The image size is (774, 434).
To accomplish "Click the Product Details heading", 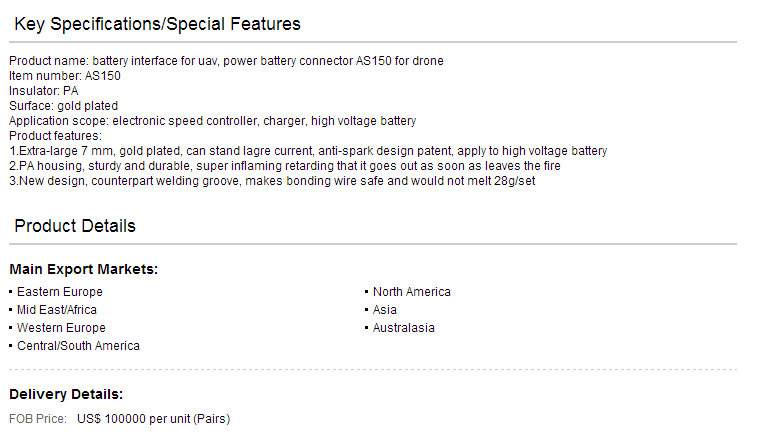I will tap(75, 226).
